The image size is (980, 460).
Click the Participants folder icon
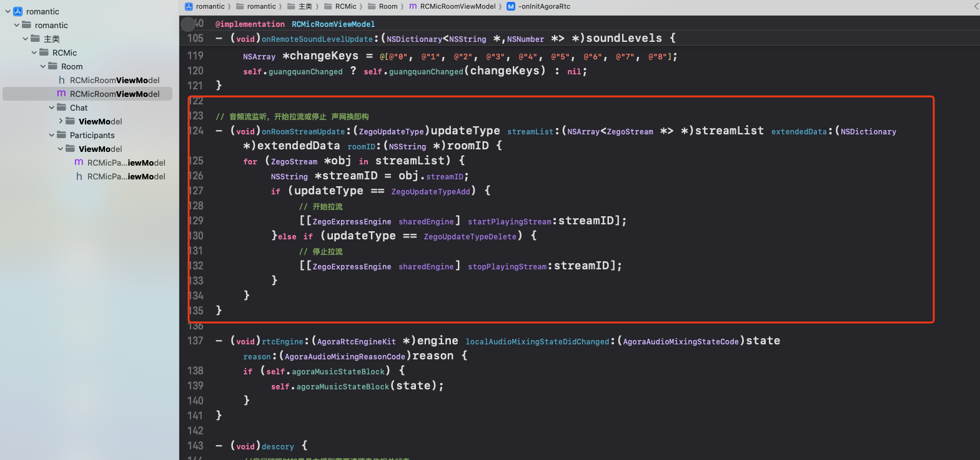pos(62,135)
